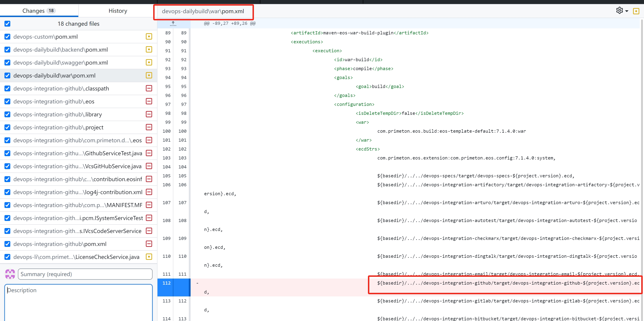Expand diff context above line 89
The width and height of the screenshot is (644, 321).
[x=173, y=24]
